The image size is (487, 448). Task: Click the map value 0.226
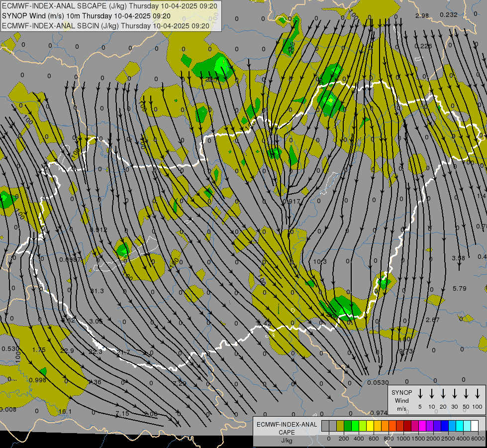[423, 46]
